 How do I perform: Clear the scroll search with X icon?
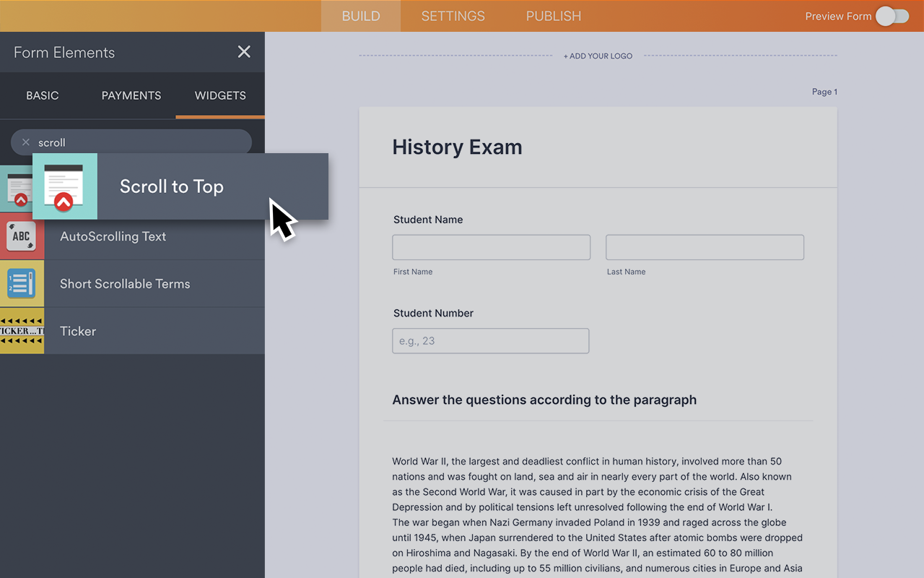pyautogui.click(x=26, y=142)
